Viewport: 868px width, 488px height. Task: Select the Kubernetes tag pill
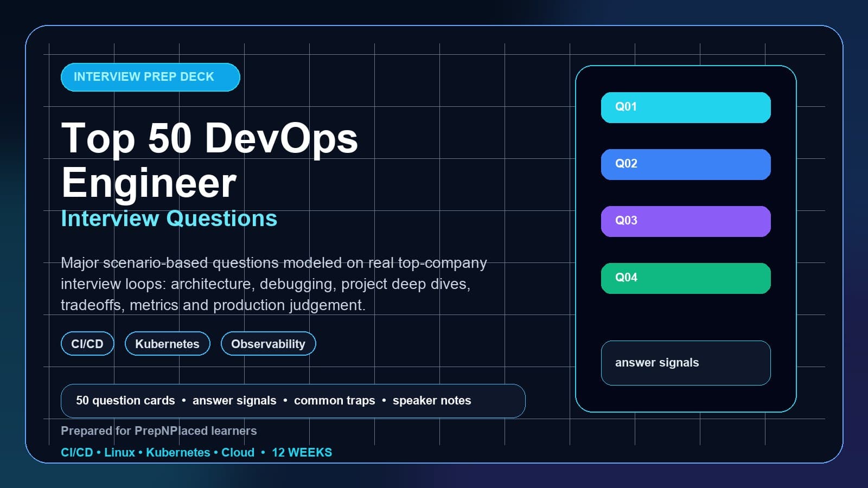(167, 344)
